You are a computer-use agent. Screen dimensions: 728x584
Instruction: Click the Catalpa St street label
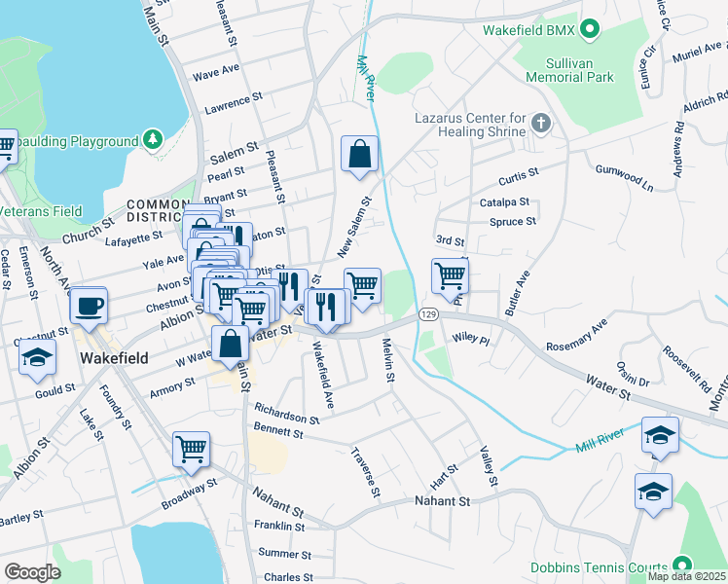coord(504,202)
